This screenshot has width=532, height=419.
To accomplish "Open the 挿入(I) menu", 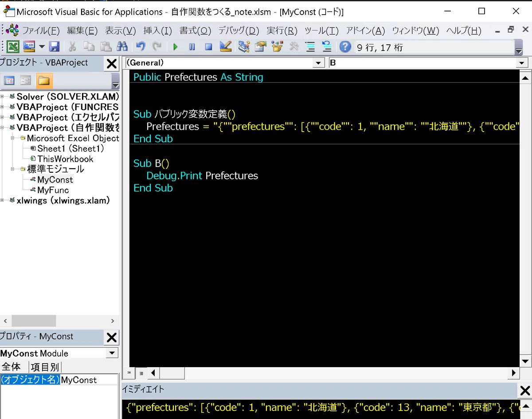I will click(157, 31).
